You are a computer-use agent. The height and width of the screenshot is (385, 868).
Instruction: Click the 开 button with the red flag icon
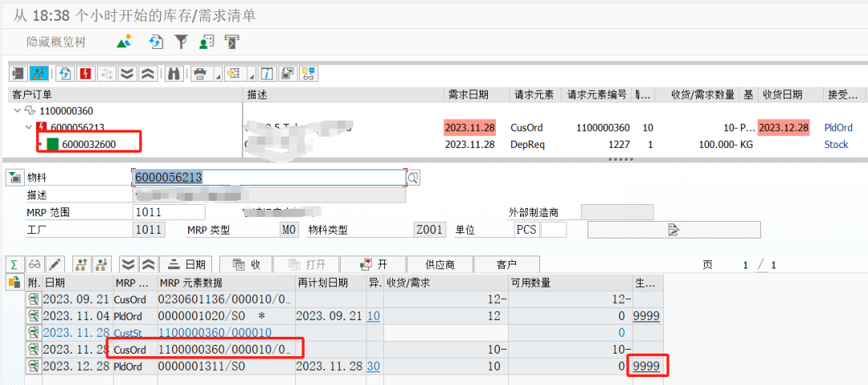(x=374, y=264)
